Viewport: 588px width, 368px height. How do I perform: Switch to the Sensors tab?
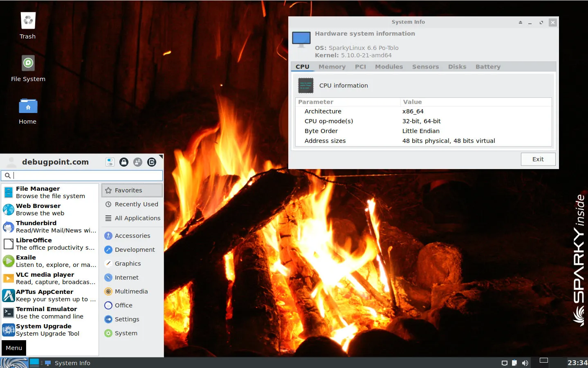(x=425, y=67)
